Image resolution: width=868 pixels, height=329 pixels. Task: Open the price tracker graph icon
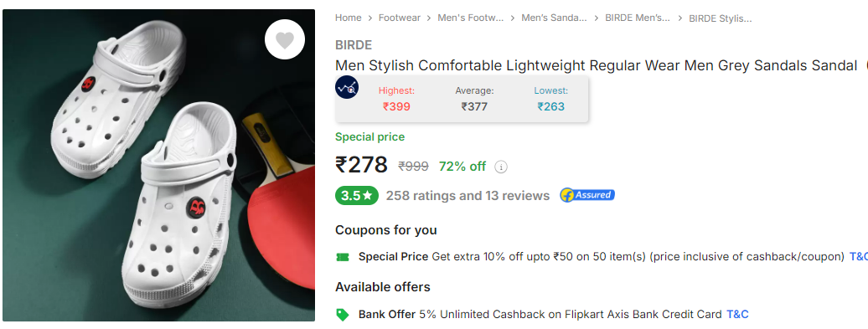(347, 87)
